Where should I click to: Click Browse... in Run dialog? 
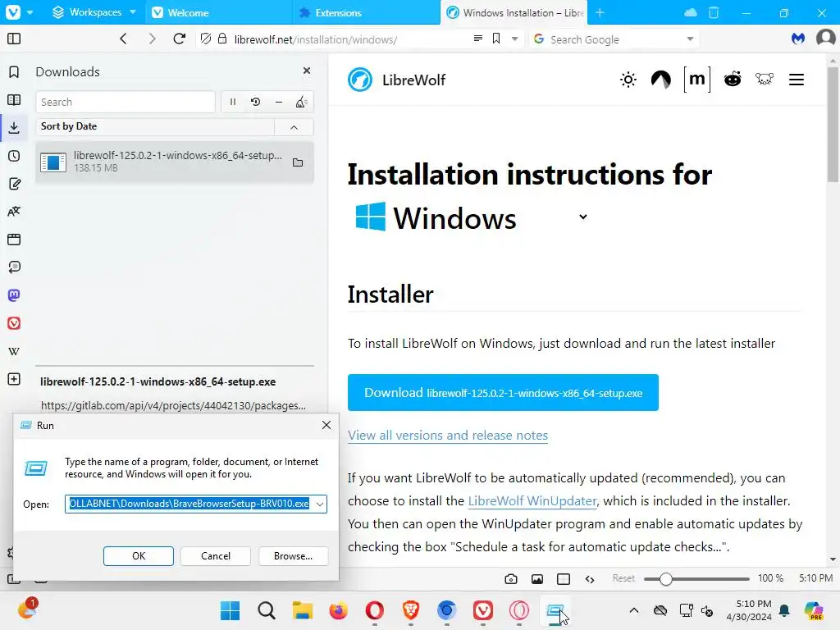(293, 556)
